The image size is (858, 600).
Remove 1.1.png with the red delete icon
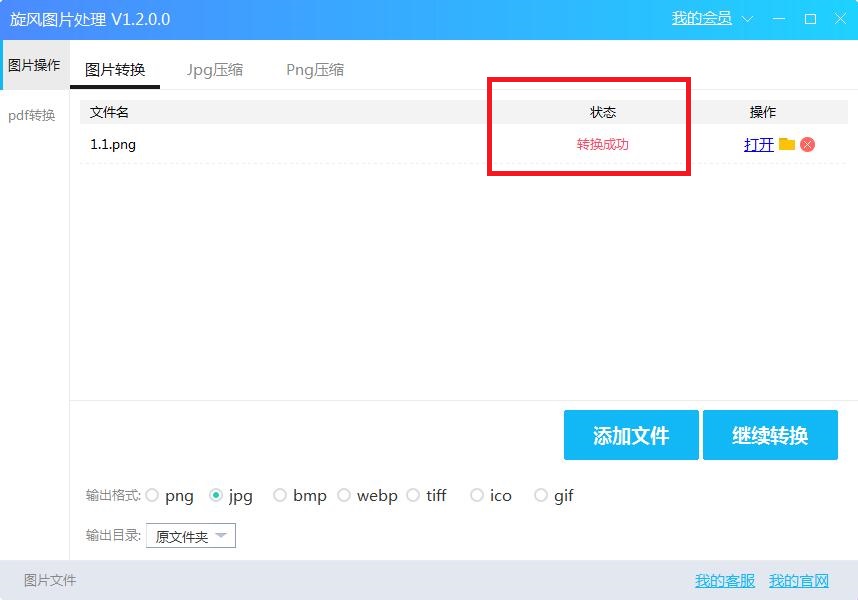[808, 144]
